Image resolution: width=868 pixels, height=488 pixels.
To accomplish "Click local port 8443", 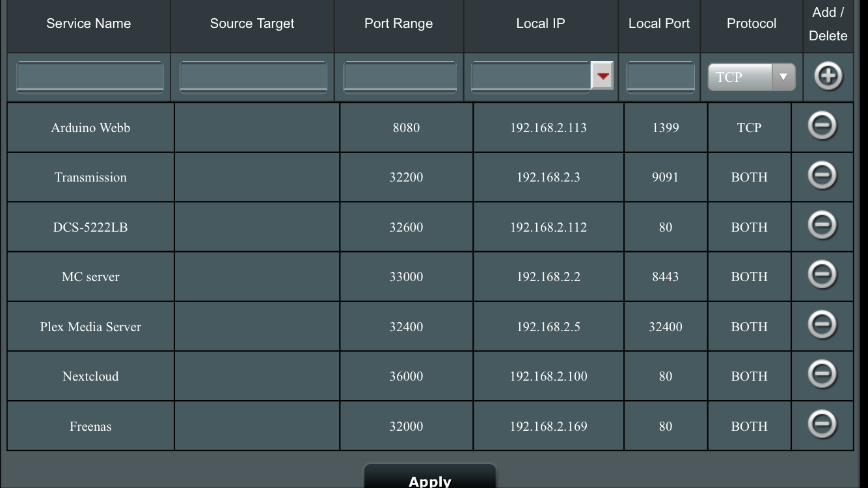I will pyautogui.click(x=666, y=277).
